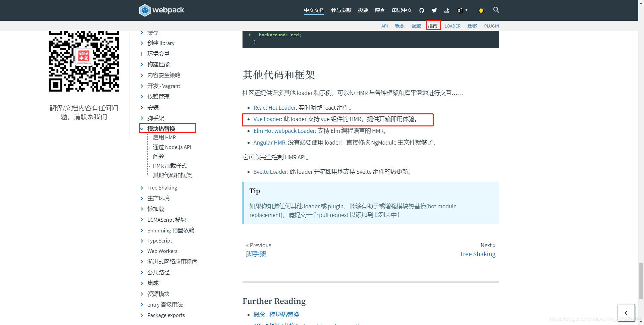Jump to 通过 Node.js API subsection
The image size is (644, 325).
[172, 147]
